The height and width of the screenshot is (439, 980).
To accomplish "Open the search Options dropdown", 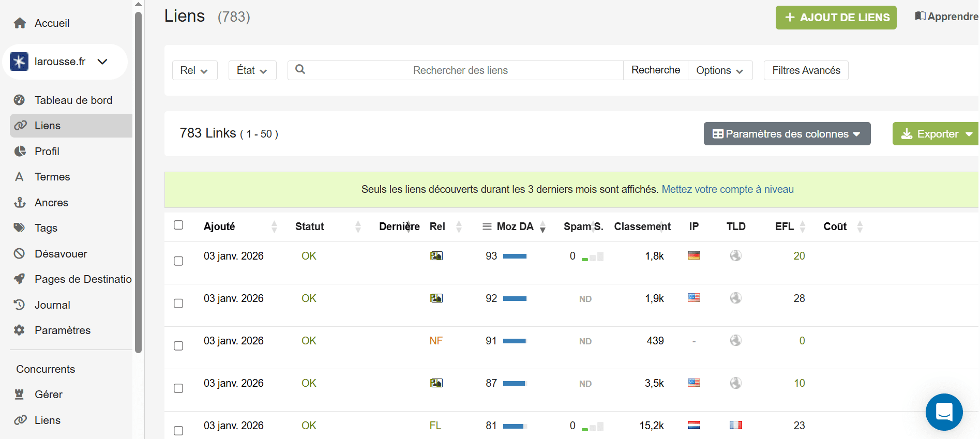I will pyautogui.click(x=720, y=70).
